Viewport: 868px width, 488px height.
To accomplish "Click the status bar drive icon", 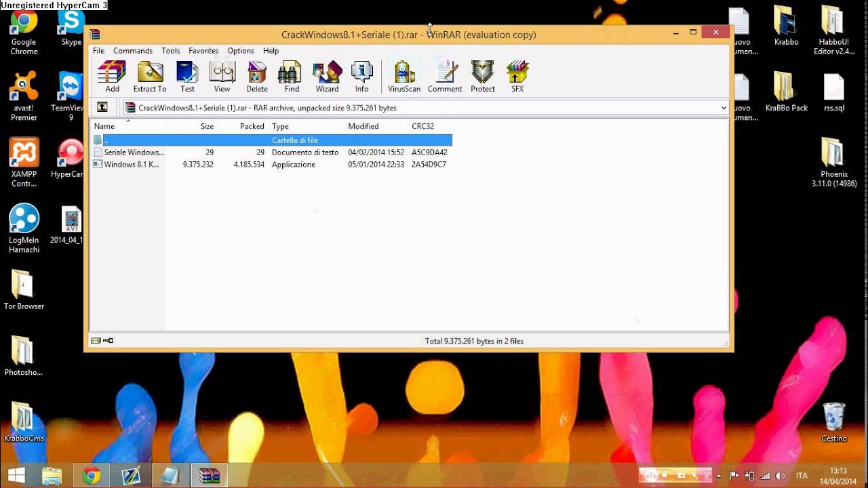I will [x=96, y=341].
